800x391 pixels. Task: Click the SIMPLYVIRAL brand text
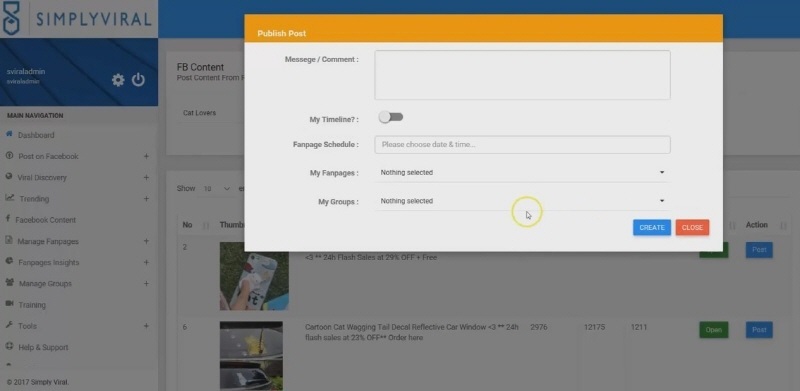tap(94, 19)
